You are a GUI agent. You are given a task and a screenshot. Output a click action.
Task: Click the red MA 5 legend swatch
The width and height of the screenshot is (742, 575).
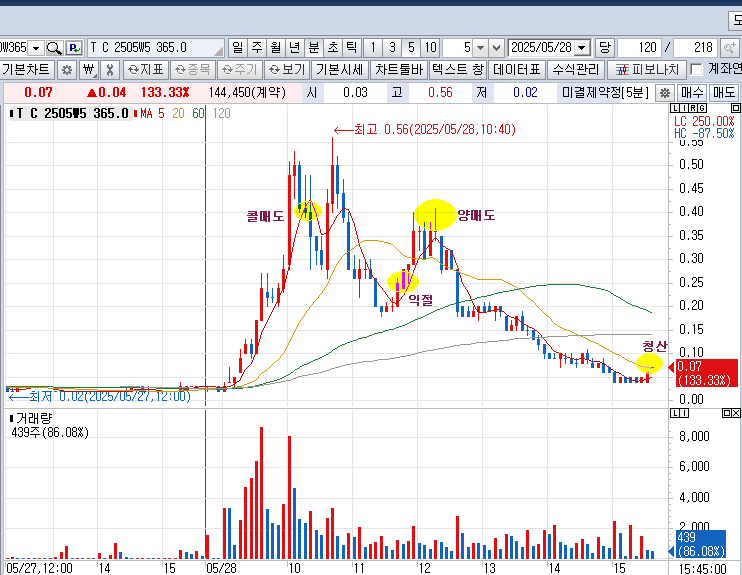136,114
